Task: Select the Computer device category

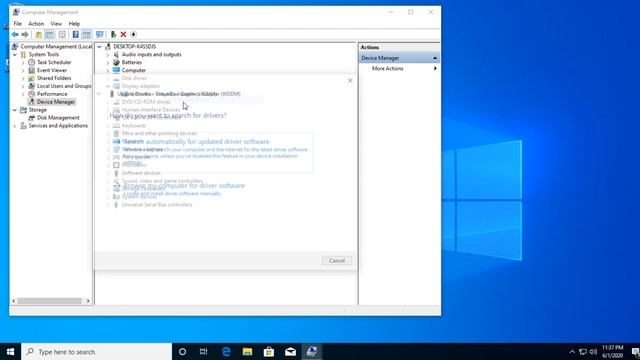Action: tap(133, 70)
